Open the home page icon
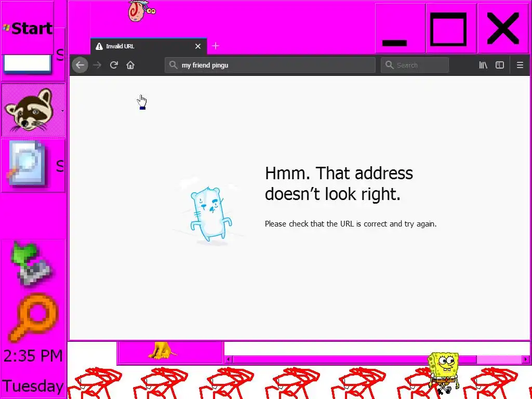532x399 pixels. coord(130,65)
